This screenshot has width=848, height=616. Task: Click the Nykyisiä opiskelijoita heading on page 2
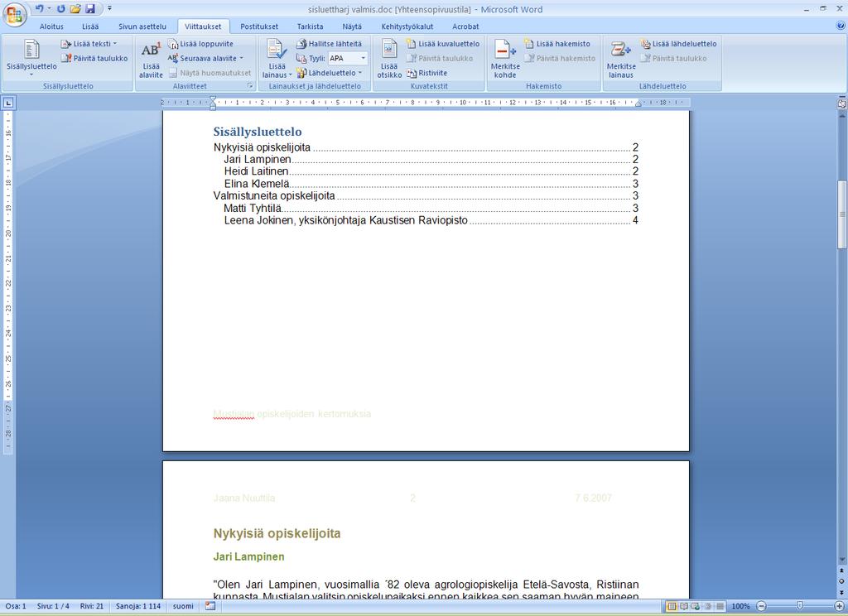pos(277,533)
